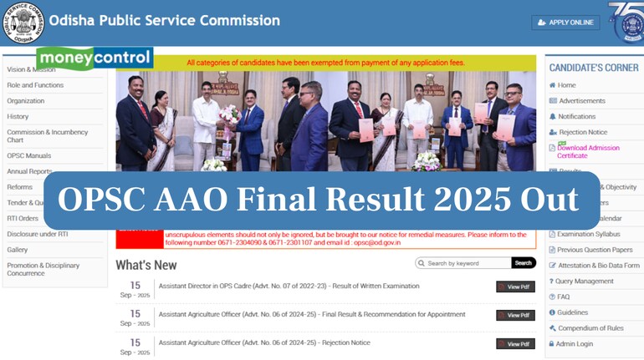This screenshot has height=360, width=644.
Task: Click the Download Admission Certificate PDF icon
Action: 552,148
